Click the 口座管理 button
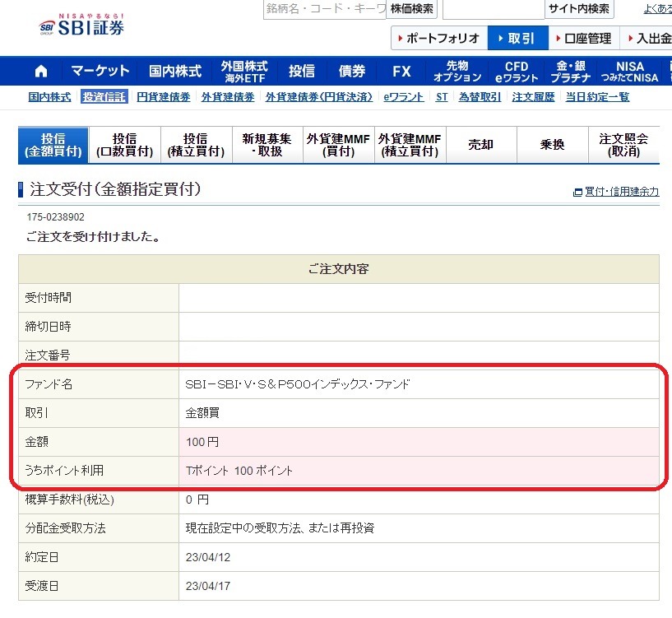 pos(585,38)
